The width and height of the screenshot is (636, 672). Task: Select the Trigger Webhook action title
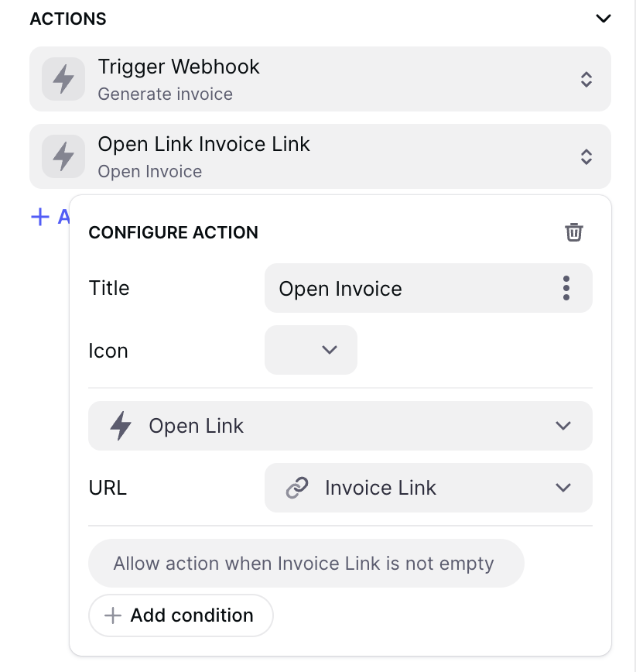click(179, 67)
